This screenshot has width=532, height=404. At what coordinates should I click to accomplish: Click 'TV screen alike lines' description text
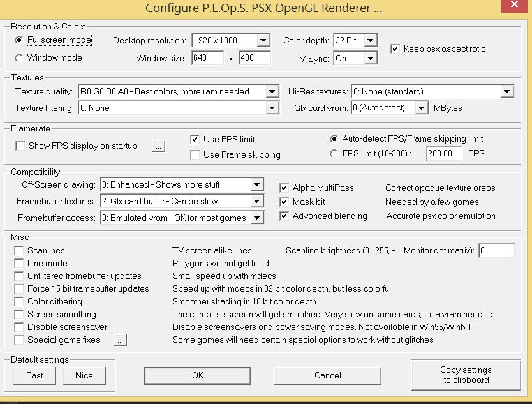click(x=212, y=251)
